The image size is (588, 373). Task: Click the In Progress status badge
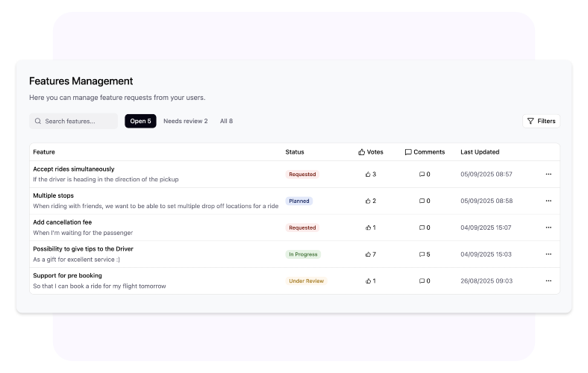[x=303, y=254]
